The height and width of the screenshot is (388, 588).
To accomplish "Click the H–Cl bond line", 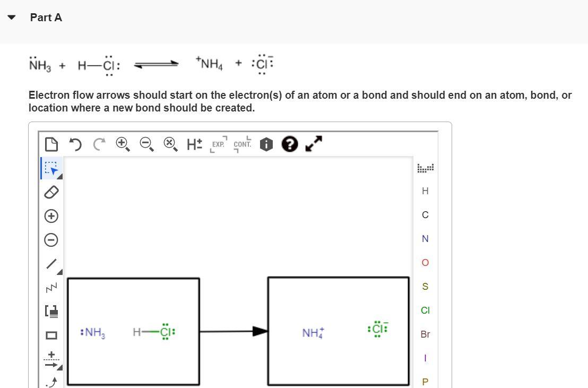I will (150, 332).
